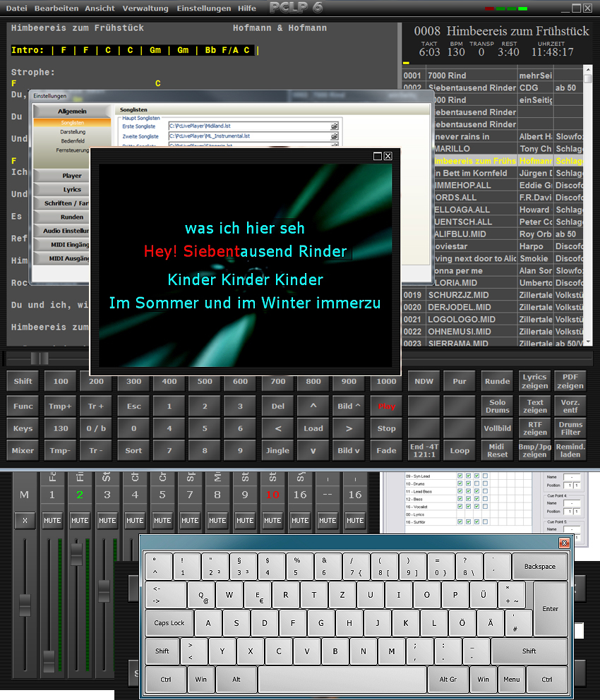Click the down arrow navigation key
The height and width of the screenshot is (700, 600).
[313, 450]
